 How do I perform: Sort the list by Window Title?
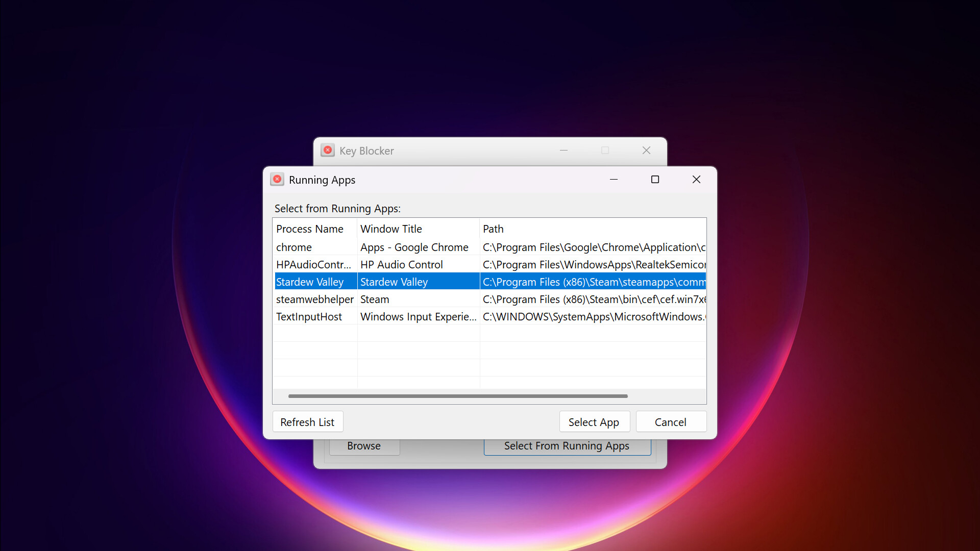391,229
